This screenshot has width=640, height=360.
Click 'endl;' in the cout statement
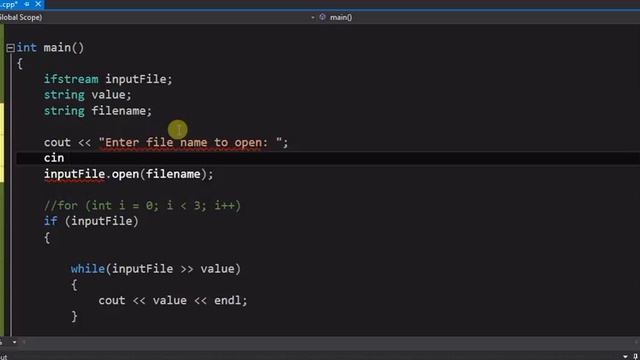click(231, 300)
